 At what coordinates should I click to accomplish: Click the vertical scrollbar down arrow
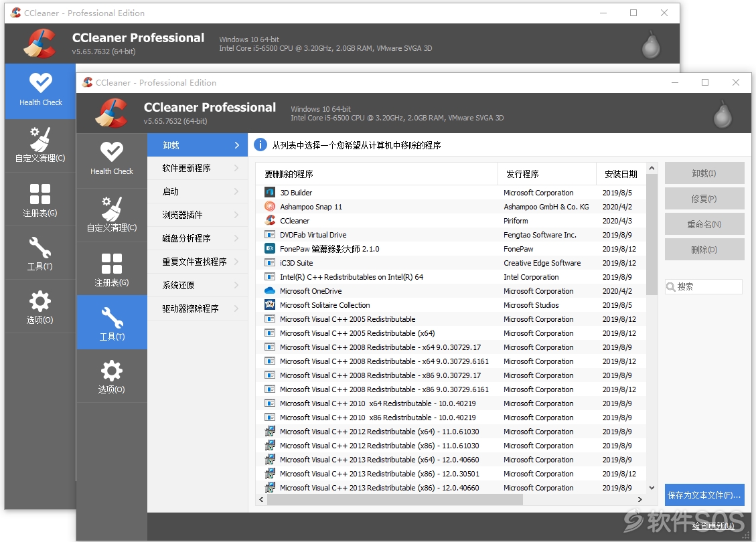pyautogui.click(x=652, y=488)
